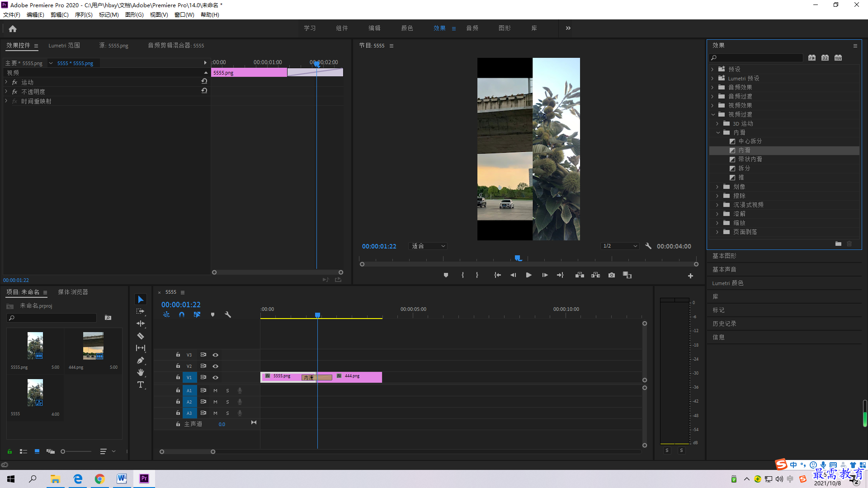Click Go to Out point button

(x=560, y=275)
